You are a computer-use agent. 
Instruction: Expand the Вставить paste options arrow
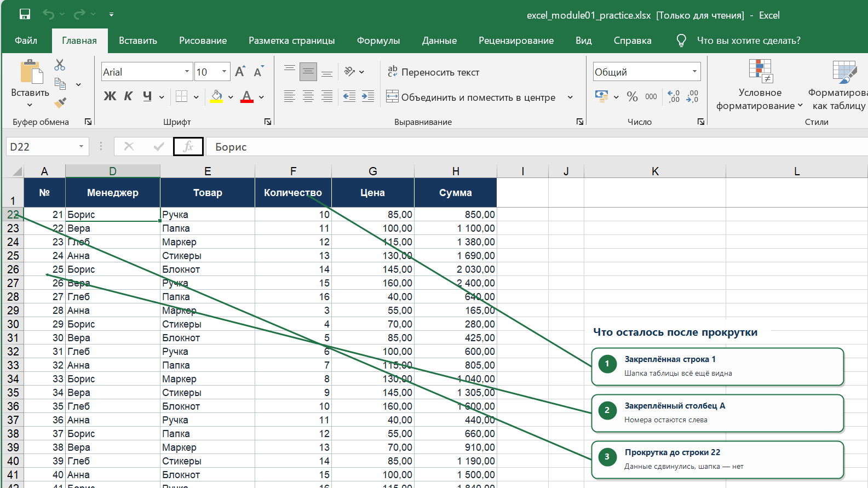30,105
